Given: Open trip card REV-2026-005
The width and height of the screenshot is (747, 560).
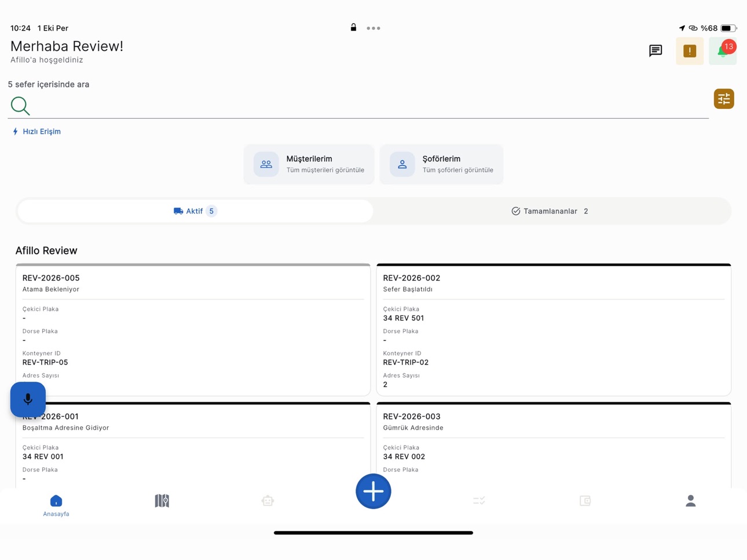Looking at the screenshot, I should pos(193,330).
